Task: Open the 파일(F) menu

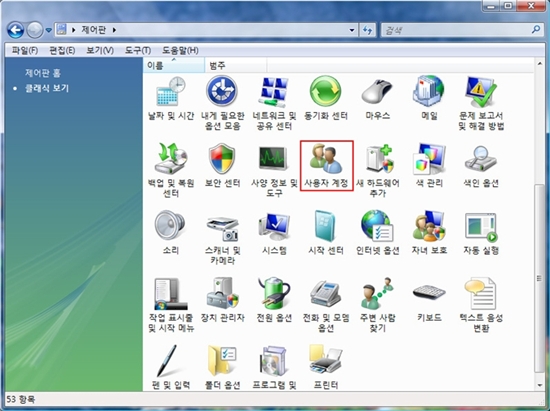Action: pos(25,50)
